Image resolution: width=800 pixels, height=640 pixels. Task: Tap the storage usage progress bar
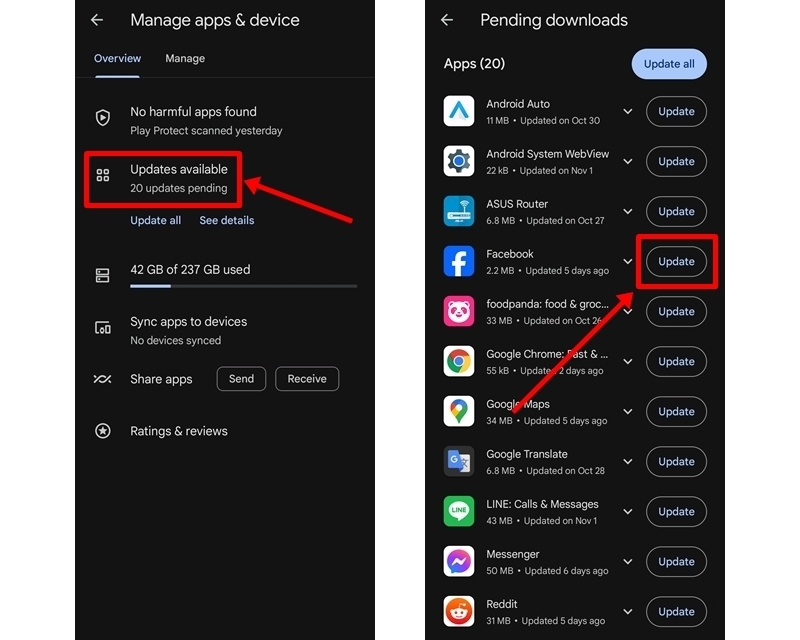(x=243, y=286)
